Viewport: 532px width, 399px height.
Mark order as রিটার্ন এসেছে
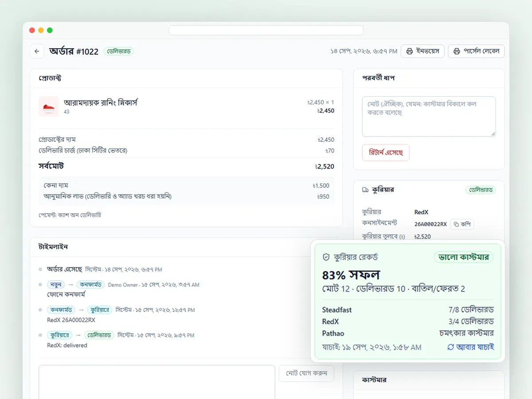click(386, 153)
